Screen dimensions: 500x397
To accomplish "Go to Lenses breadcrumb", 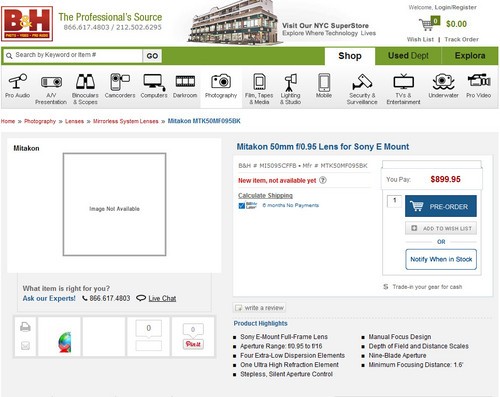I will click(x=74, y=121).
